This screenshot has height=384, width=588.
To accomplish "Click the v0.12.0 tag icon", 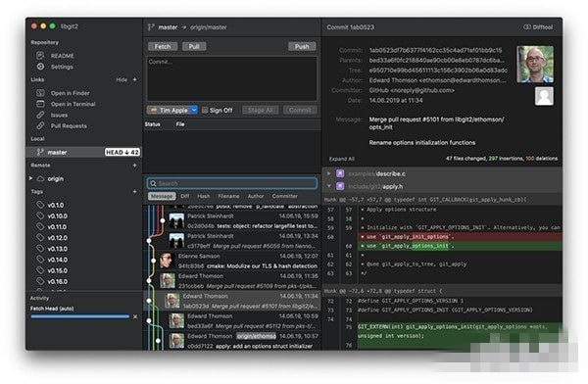I will (x=40, y=237).
